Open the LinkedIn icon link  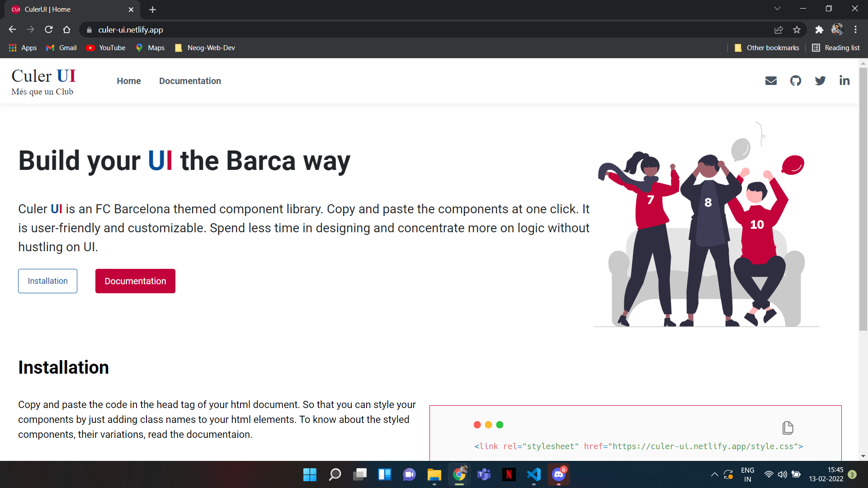tap(844, 81)
